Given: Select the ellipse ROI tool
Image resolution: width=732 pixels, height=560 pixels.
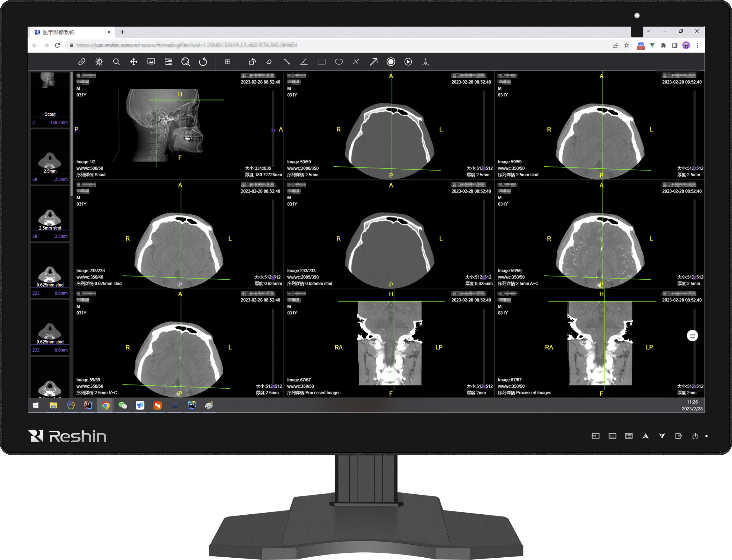Looking at the screenshot, I should coord(339,62).
